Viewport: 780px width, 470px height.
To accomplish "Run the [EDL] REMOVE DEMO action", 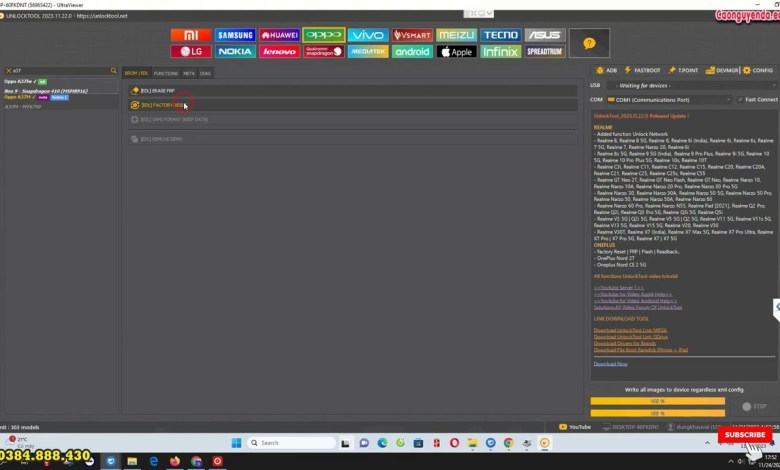I will (353, 139).
